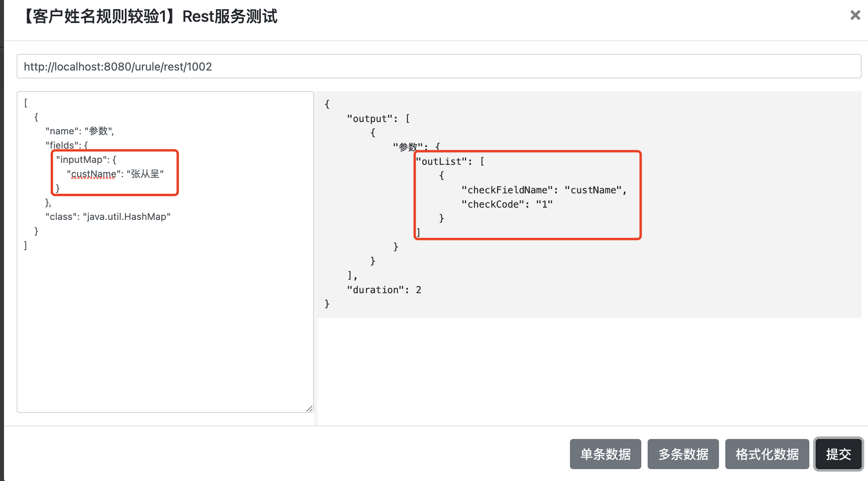Grab the textarea resize handle corner
Viewport: 868px width, 481px height.
click(x=310, y=408)
